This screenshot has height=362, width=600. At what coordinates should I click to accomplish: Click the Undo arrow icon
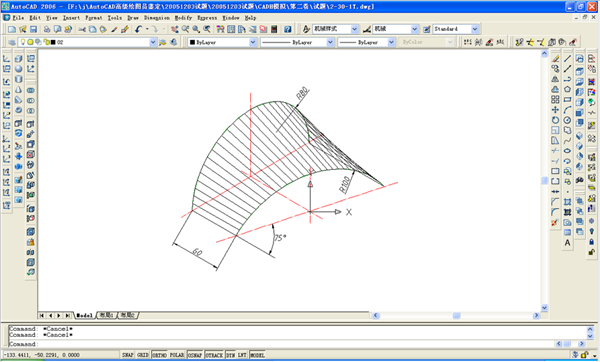pyautogui.click(x=139, y=29)
